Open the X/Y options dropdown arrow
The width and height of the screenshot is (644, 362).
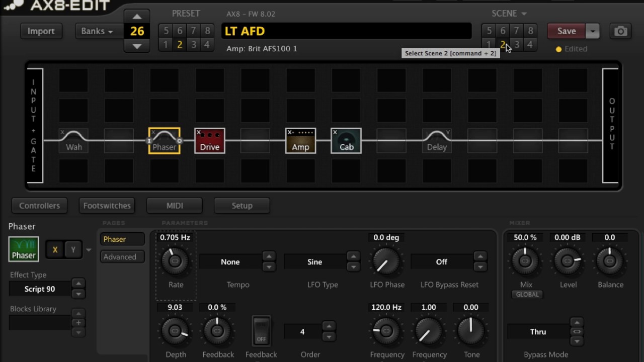(x=89, y=250)
